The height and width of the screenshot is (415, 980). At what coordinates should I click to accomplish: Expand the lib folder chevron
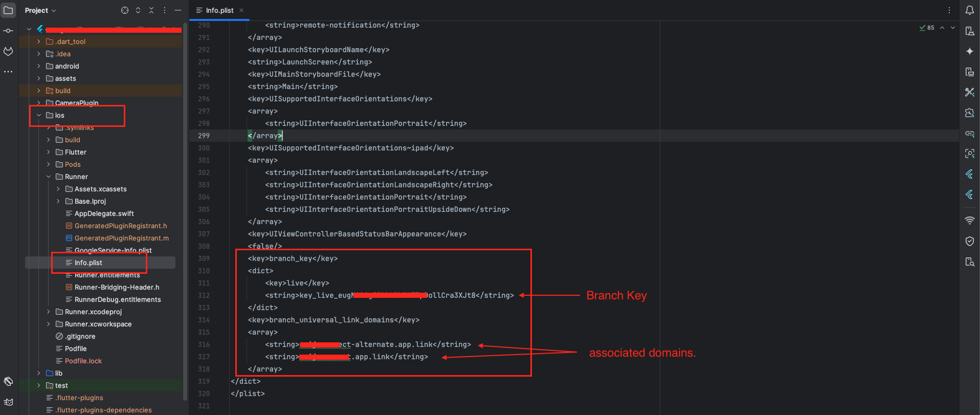(39, 373)
